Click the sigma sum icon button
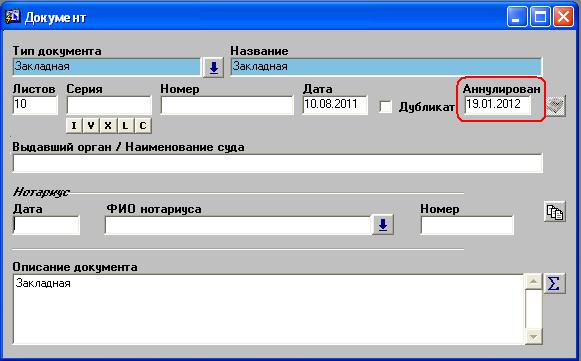 tap(554, 284)
